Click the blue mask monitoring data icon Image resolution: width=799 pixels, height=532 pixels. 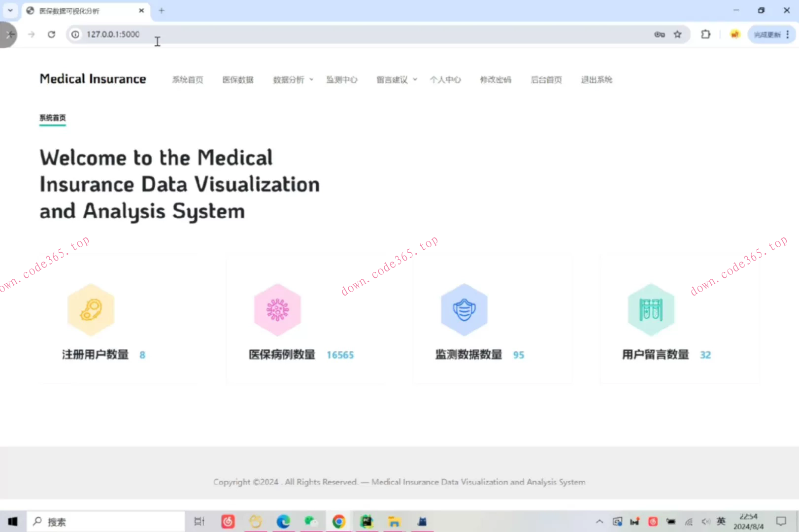pos(464,310)
